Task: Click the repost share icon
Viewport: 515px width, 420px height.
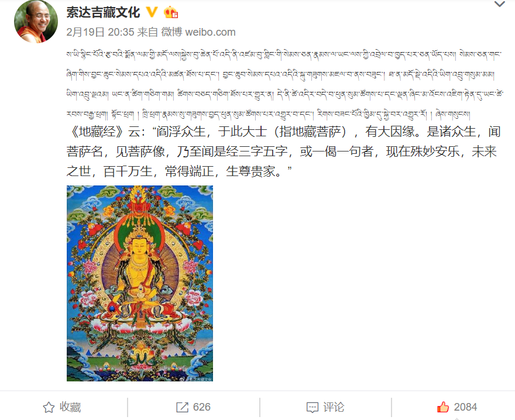Action: 182,407
